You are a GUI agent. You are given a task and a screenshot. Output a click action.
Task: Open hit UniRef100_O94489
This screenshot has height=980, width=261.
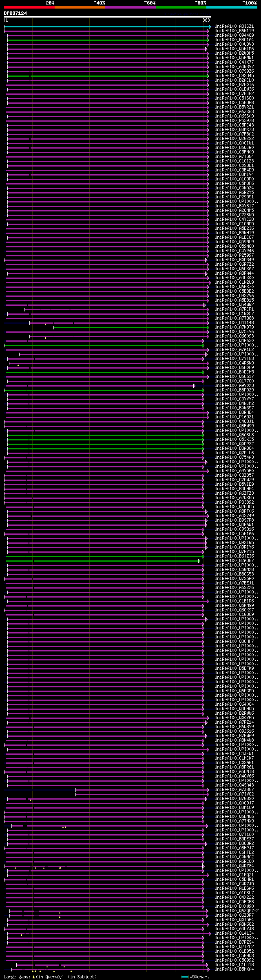[x=234, y=36]
